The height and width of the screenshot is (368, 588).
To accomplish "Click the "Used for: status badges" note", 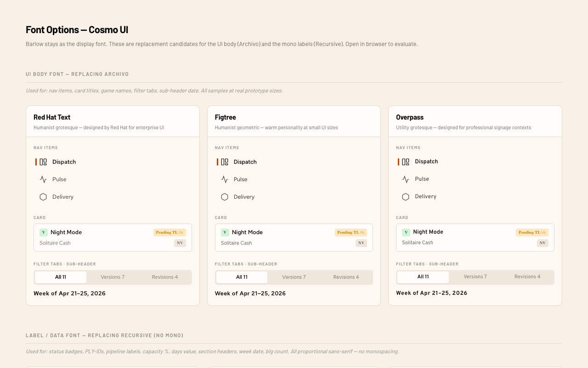I will (212, 351).
